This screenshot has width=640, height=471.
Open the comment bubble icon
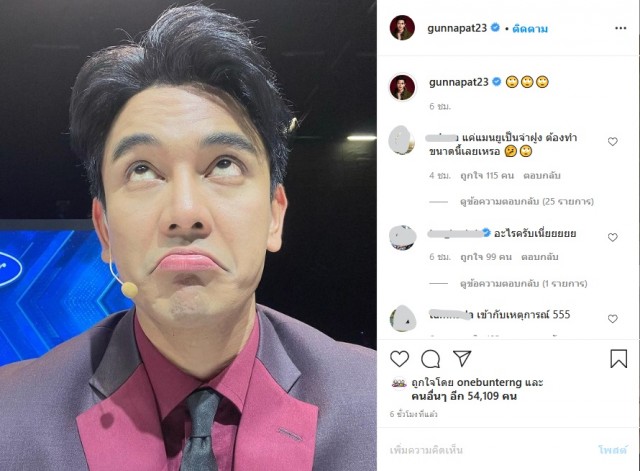430,359
